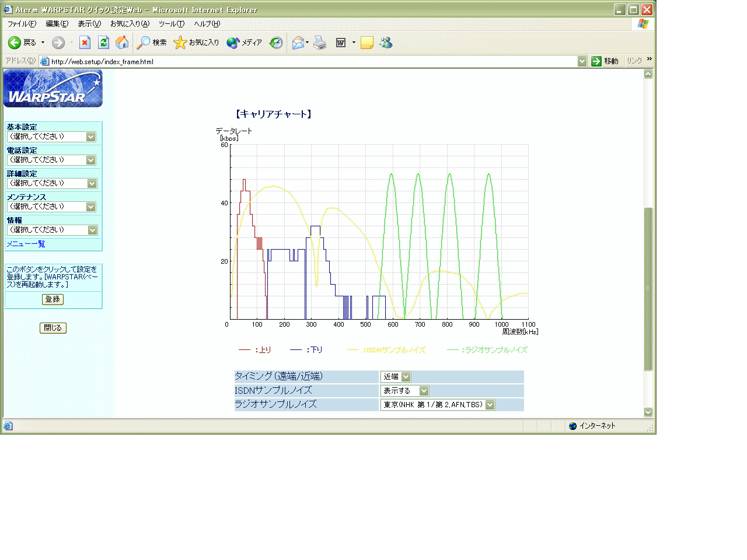Click the 上り red legend entry
The height and width of the screenshot is (560, 747).
[255, 350]
